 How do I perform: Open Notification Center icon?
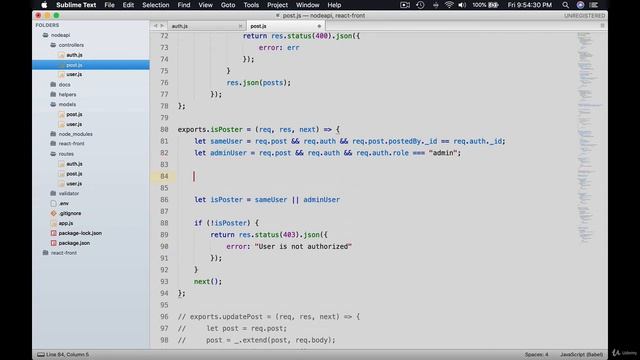(594, 5)
